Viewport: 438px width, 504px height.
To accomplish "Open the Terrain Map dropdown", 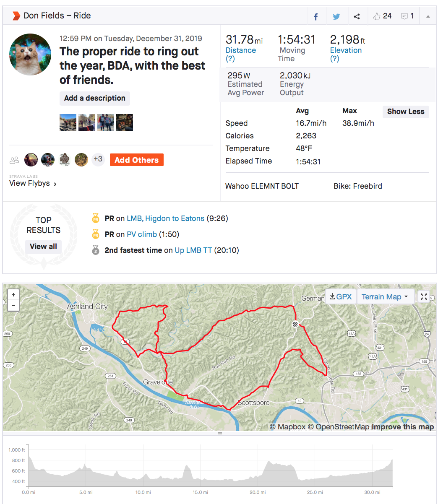I will point(385,297).
